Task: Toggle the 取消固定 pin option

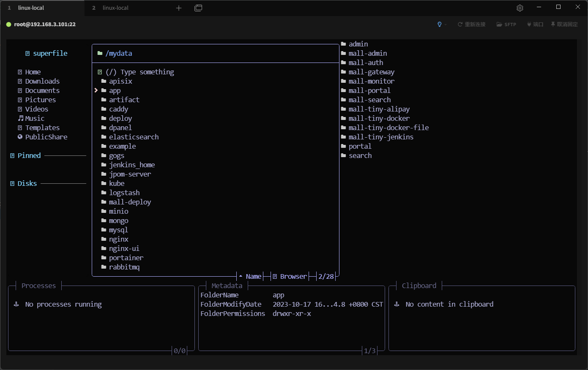Action: point(564,24)
